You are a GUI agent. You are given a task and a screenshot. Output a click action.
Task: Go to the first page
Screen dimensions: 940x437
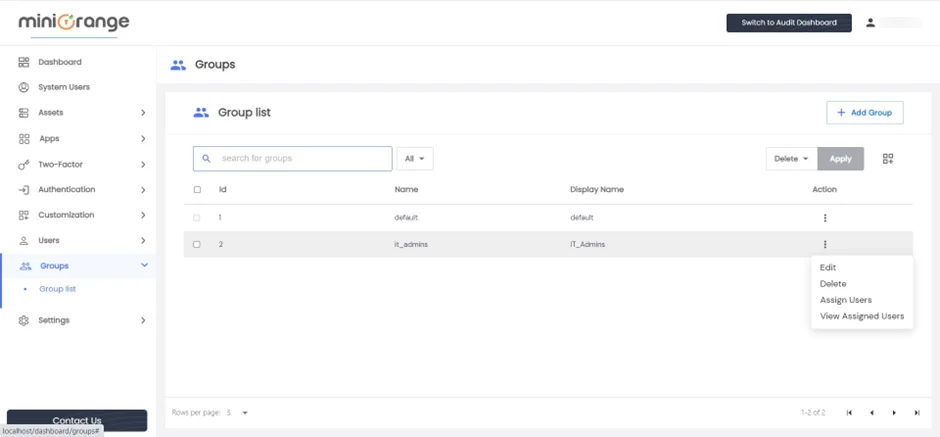click(x=849, y=412)
